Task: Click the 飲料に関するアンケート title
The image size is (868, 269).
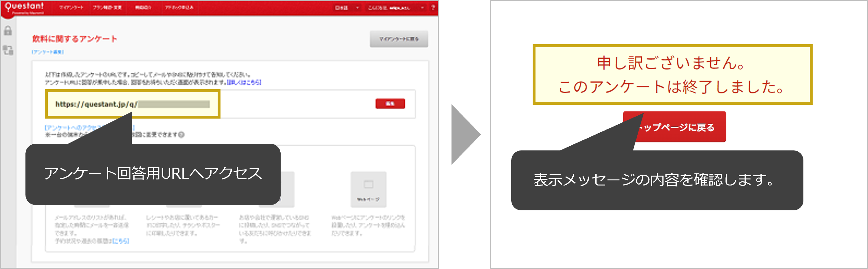Action: point(74,39)
